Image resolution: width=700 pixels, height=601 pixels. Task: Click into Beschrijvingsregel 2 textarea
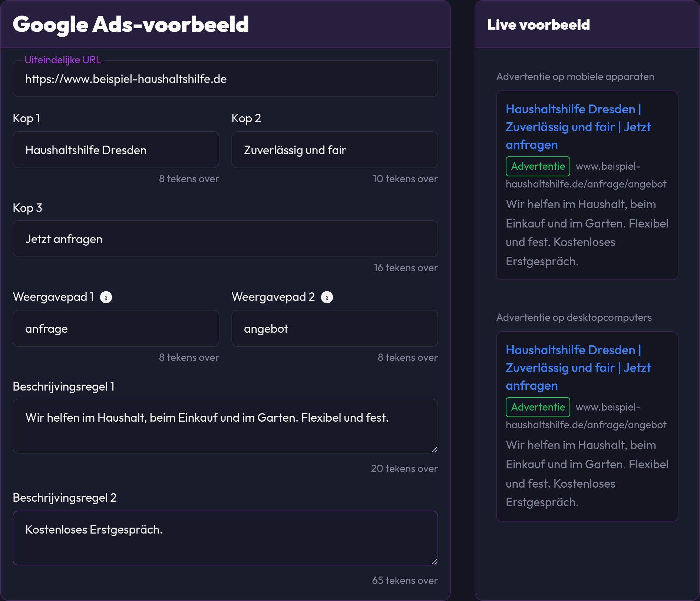click(x=225, y=538)
